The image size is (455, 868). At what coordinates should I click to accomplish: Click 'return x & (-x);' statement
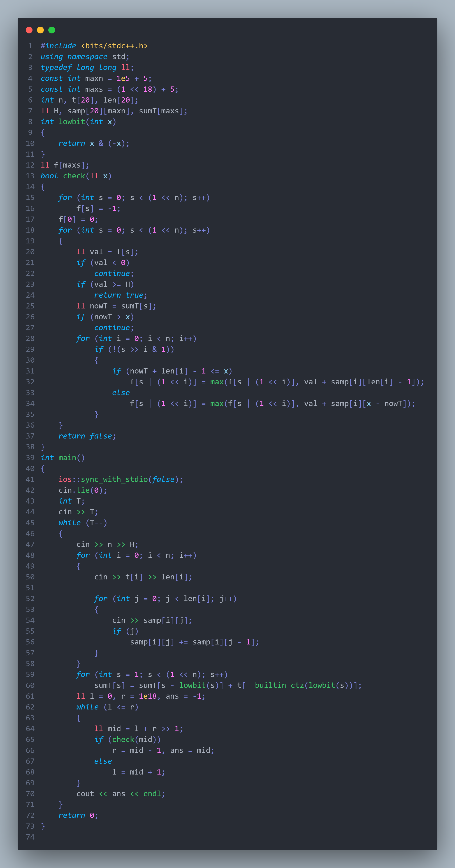[x=94, y=143]
